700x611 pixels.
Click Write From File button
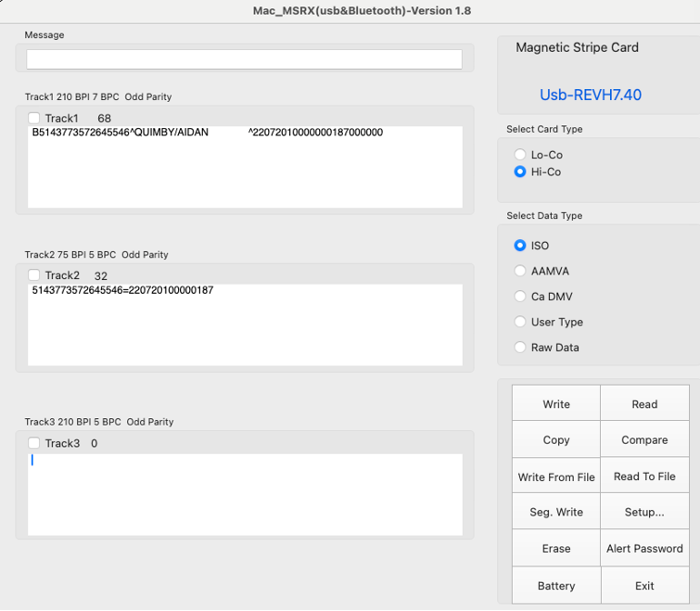(556, 476)
